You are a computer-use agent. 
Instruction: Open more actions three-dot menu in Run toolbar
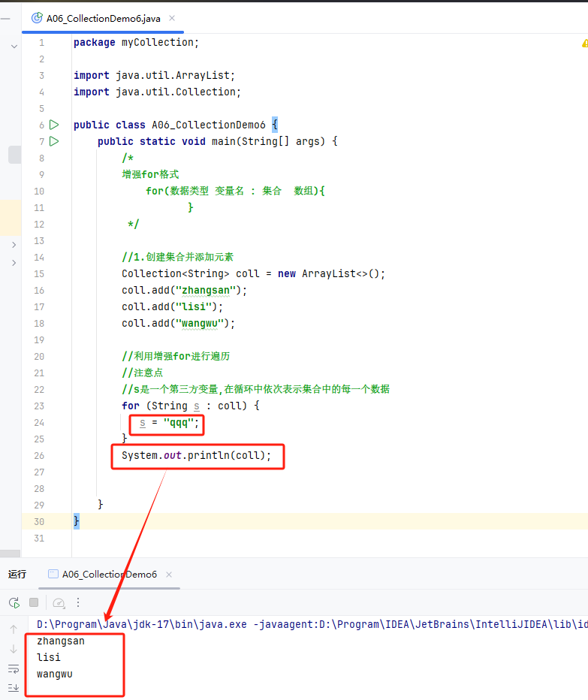(78, 602)
